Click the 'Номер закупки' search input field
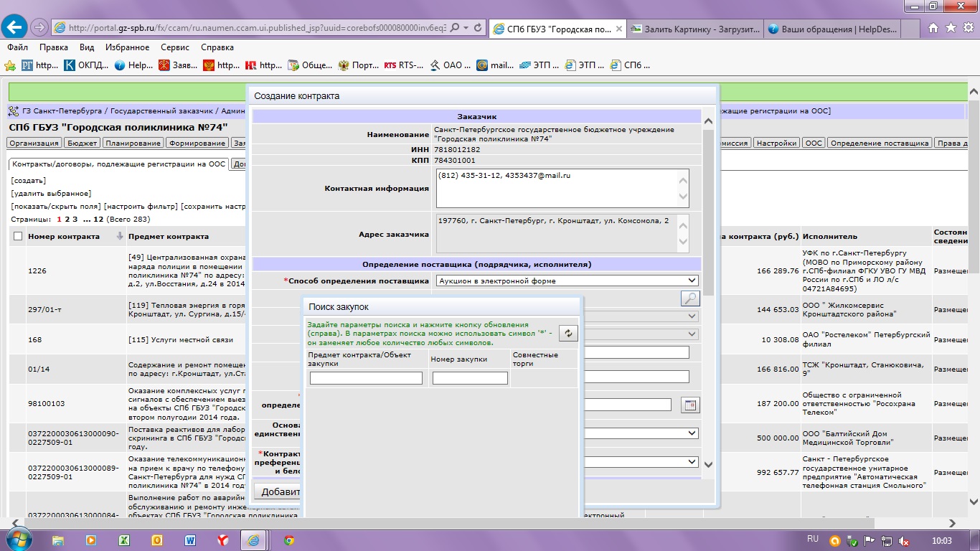The image size is (980, 551). 470,378
